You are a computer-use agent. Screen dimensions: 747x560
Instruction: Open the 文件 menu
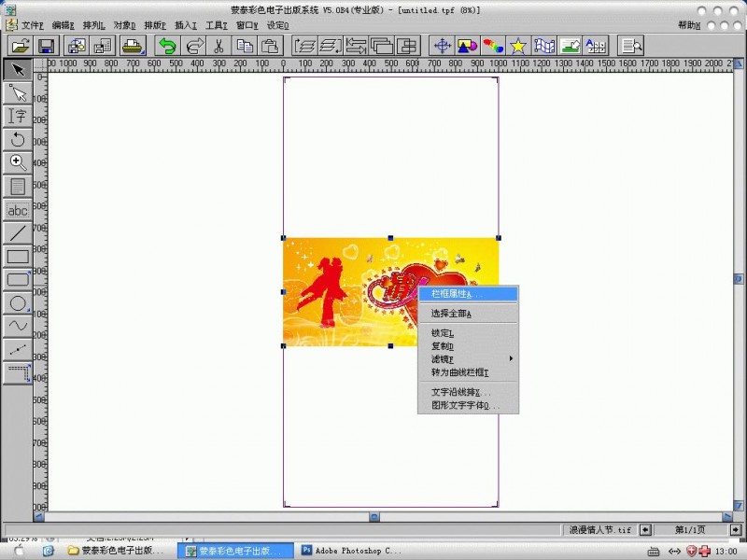point(33,25)
